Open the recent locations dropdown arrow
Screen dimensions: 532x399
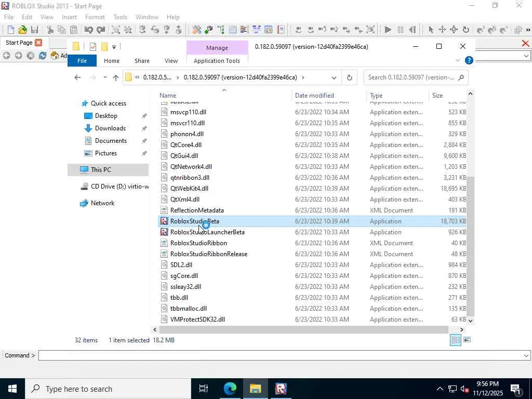(x=105, y=77)
